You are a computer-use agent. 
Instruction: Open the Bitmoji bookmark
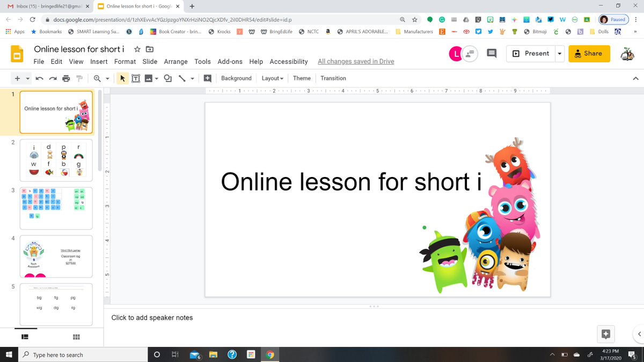(536, 32)
